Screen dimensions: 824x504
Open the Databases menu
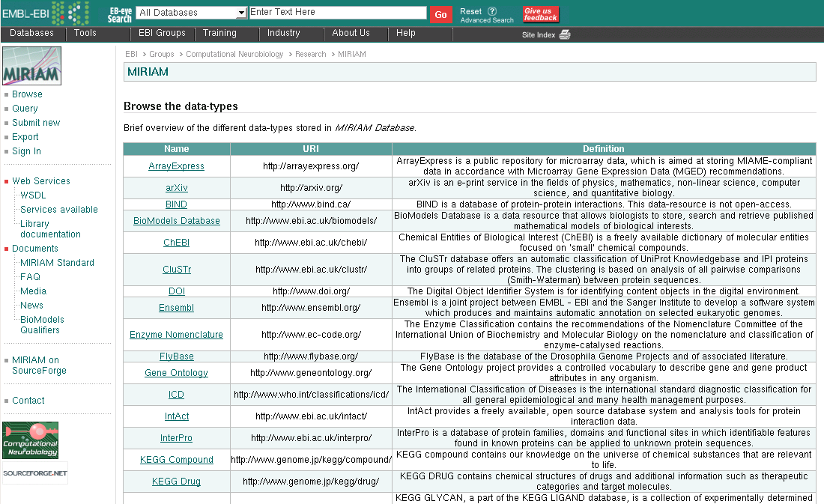(x=32, y=33)
